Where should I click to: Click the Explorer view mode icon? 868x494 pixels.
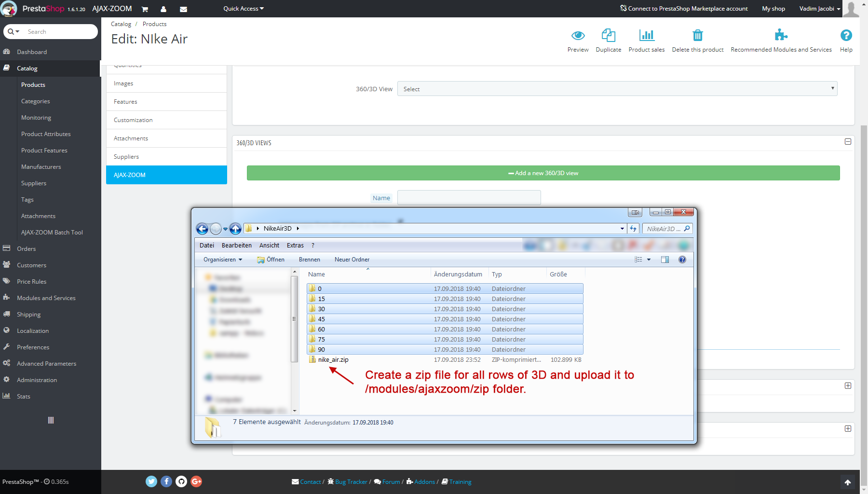coord(638,260)
